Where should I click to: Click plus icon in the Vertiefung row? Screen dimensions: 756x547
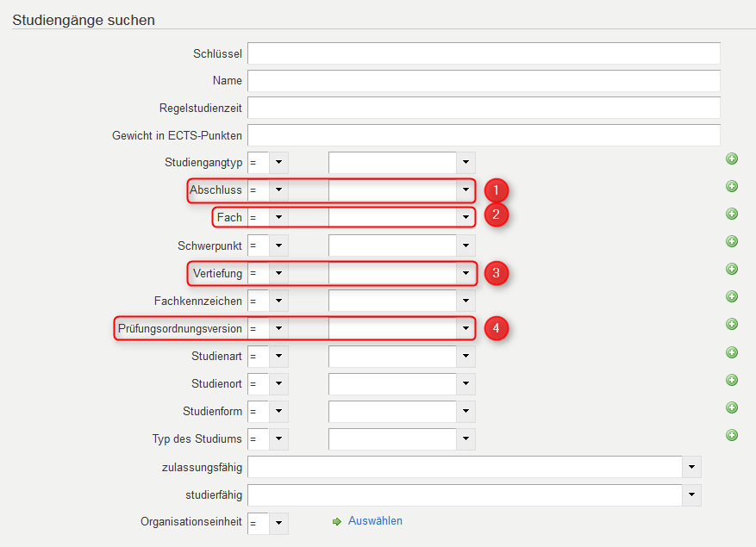pos(731,269)
